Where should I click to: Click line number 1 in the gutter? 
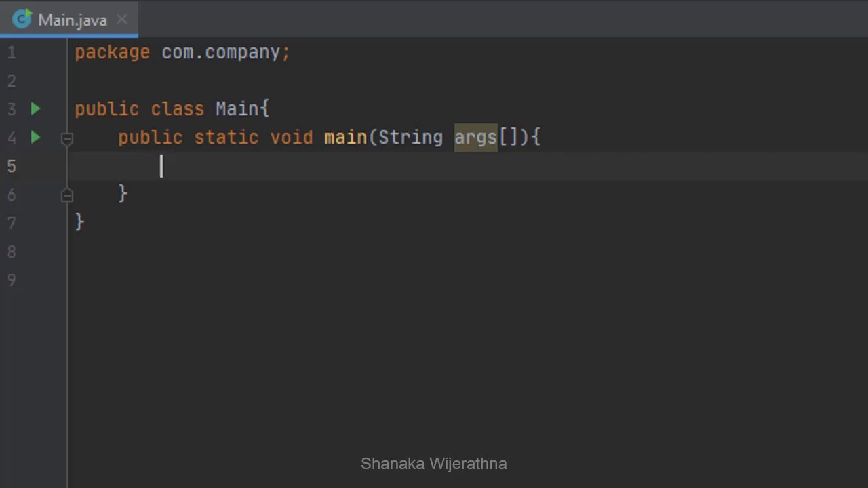12,53
